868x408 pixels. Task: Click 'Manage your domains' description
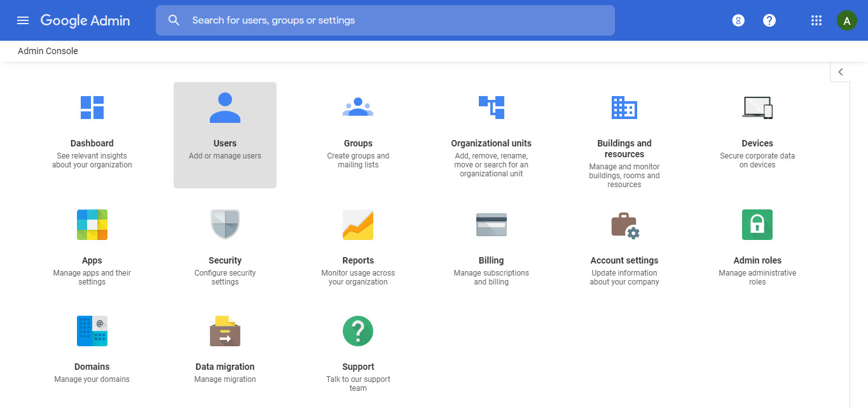(92, 379)
